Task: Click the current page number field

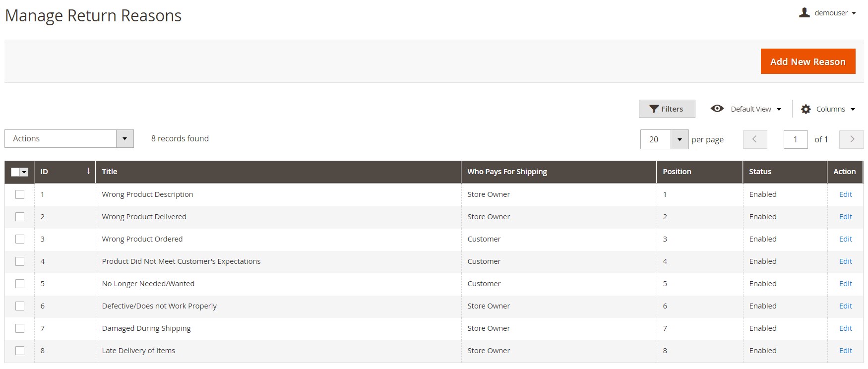Action: (x=795, y=139)
